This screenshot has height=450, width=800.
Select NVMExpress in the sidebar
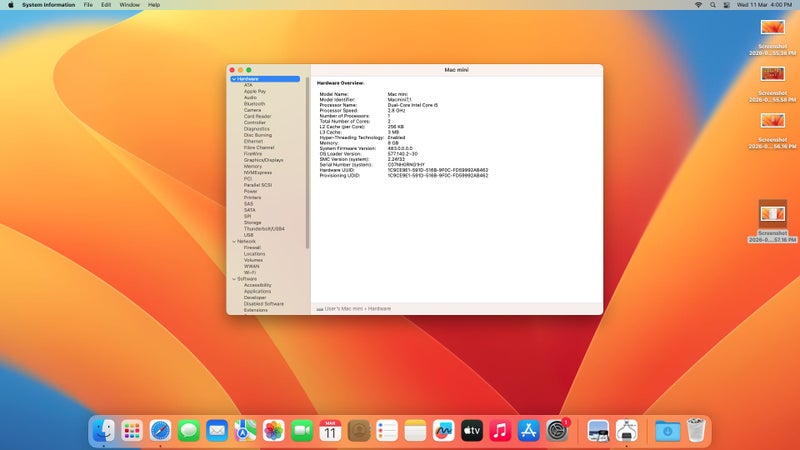click(x=258, y=172)
